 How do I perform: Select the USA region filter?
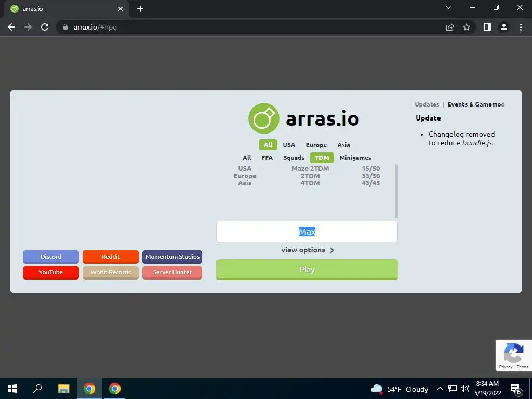[x=289, y=145]
